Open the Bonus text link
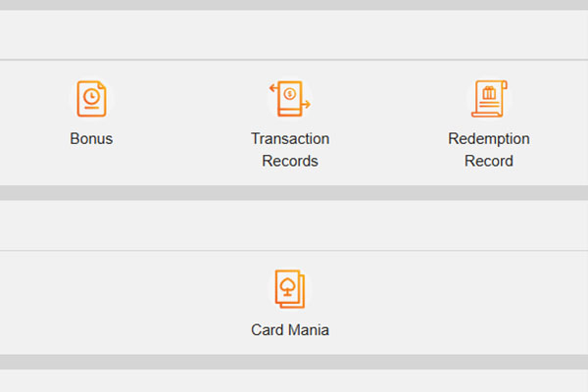Image resolution: width=588 pixels, height=392 pixels. point(91,139)
